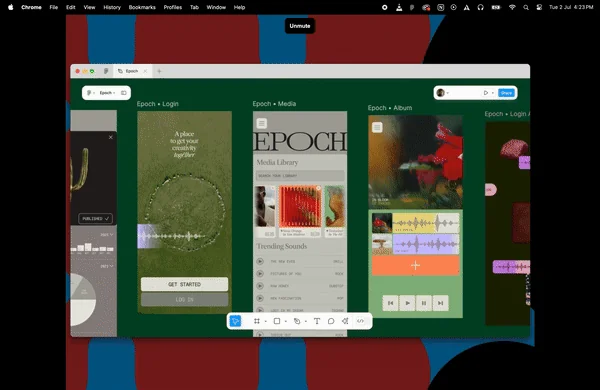Select the yellow waveform track
Image resolution: width=600 pixels, height=390 pixels.
(x=426, y=223)
